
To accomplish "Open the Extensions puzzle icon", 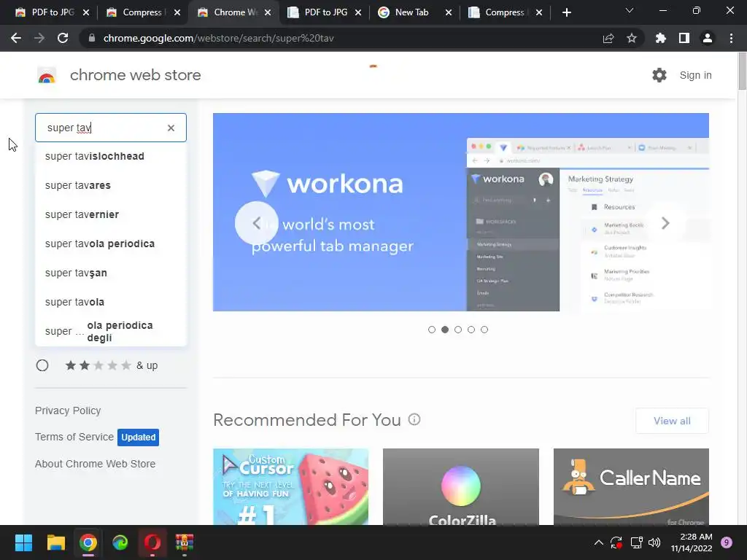I will 661,38.
